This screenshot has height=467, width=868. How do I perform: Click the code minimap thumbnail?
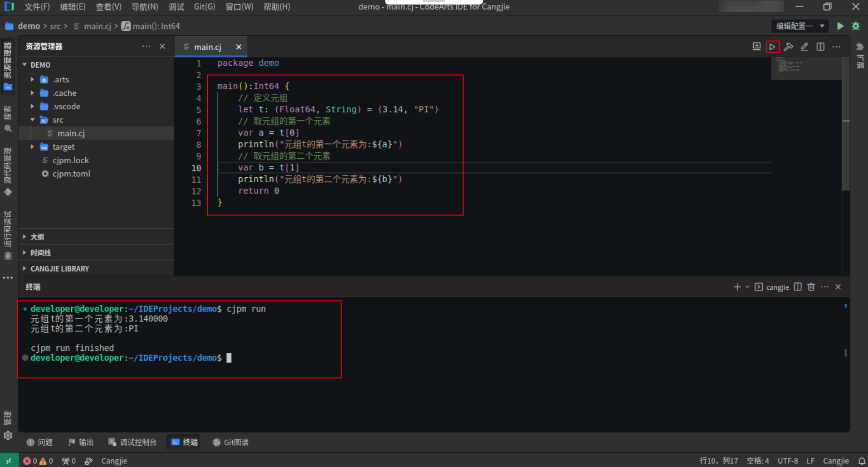pos(806,68)
